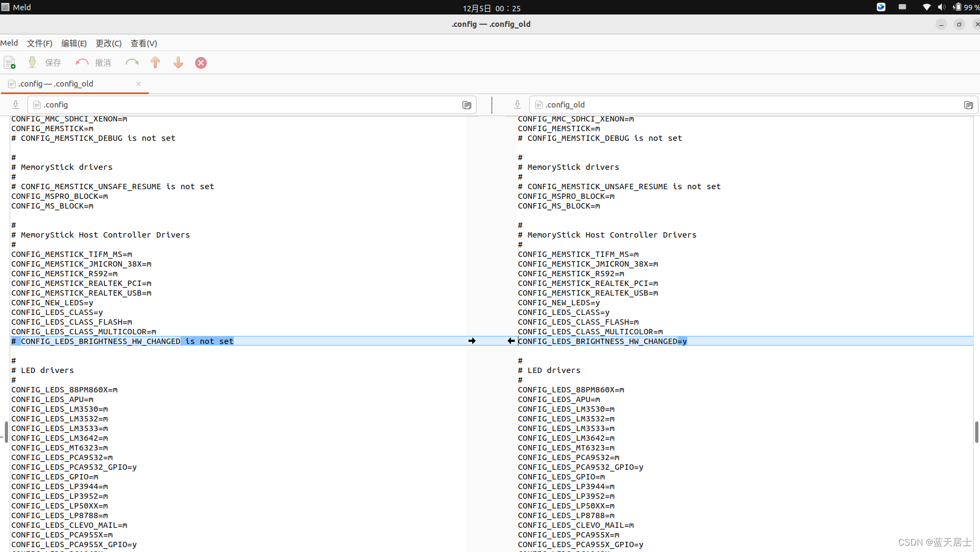
Task: Open the Meld application menu
Action: tap(9, 43)
